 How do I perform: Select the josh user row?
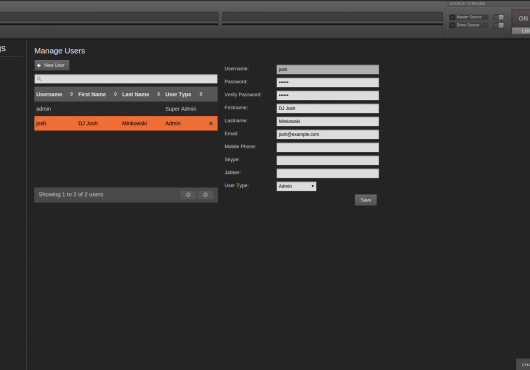126,123
